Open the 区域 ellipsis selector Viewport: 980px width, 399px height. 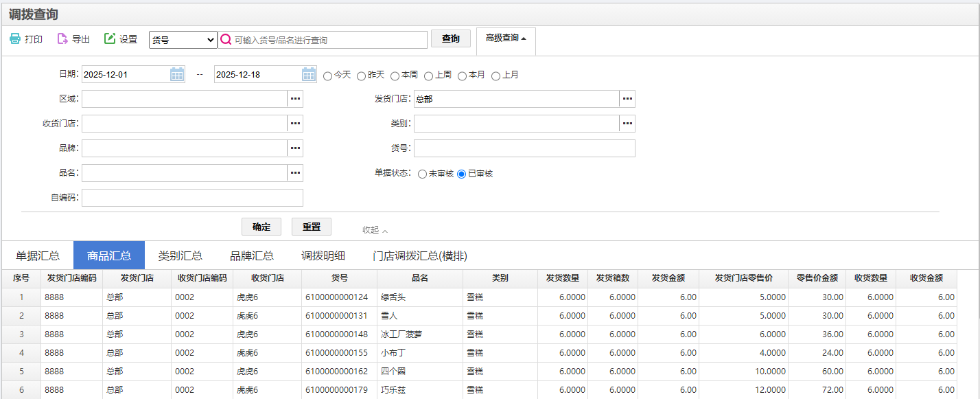tap(295, 99)
